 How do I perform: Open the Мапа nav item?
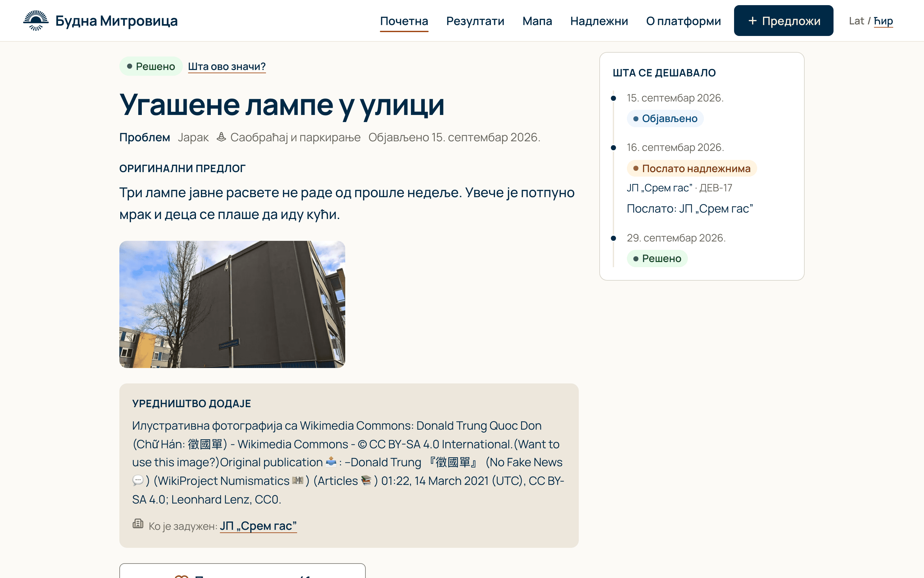[x=537, y=21]
